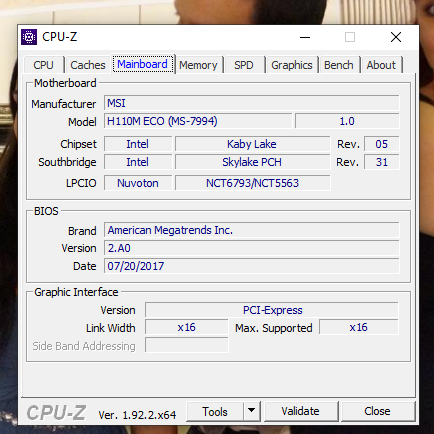
Task: Click the Link Width x16 value
Action: click(x=187, y=327)
